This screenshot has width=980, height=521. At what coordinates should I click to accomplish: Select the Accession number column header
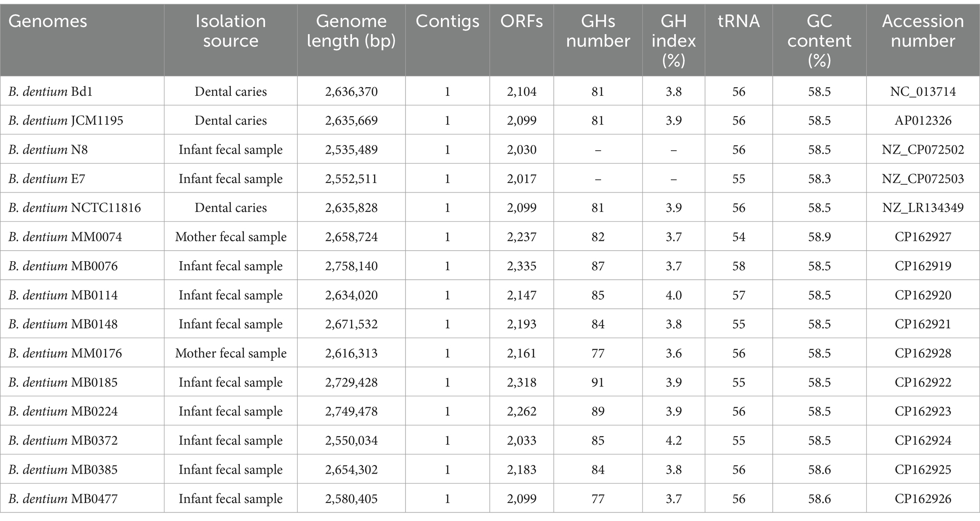point(923,31)
